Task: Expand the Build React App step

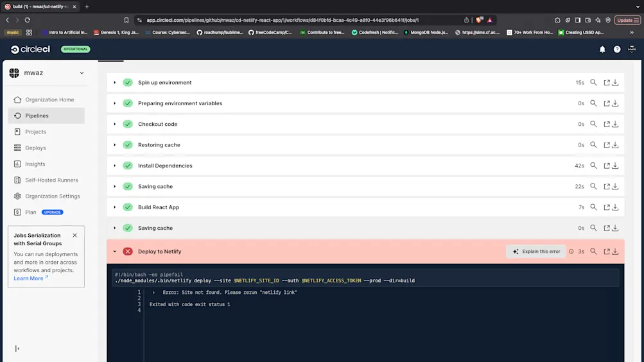Action: (114, 207)
